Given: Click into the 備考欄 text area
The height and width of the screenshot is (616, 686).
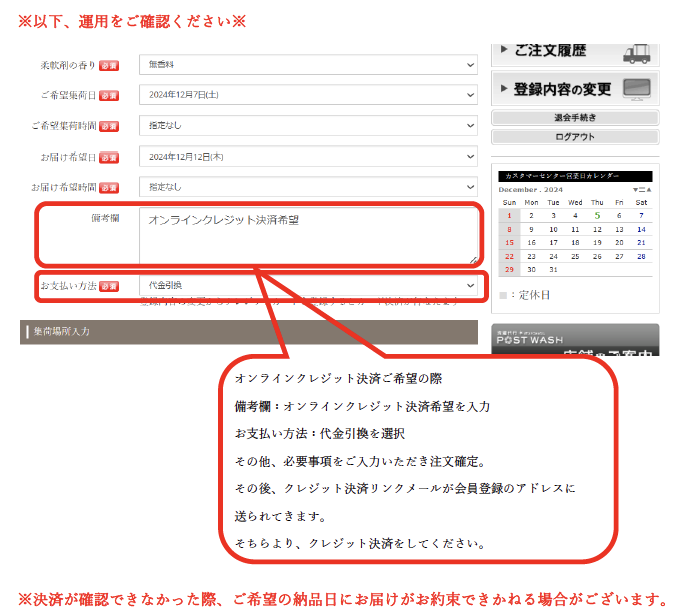Looking at the screenshot, I should [x=308, y=235].
